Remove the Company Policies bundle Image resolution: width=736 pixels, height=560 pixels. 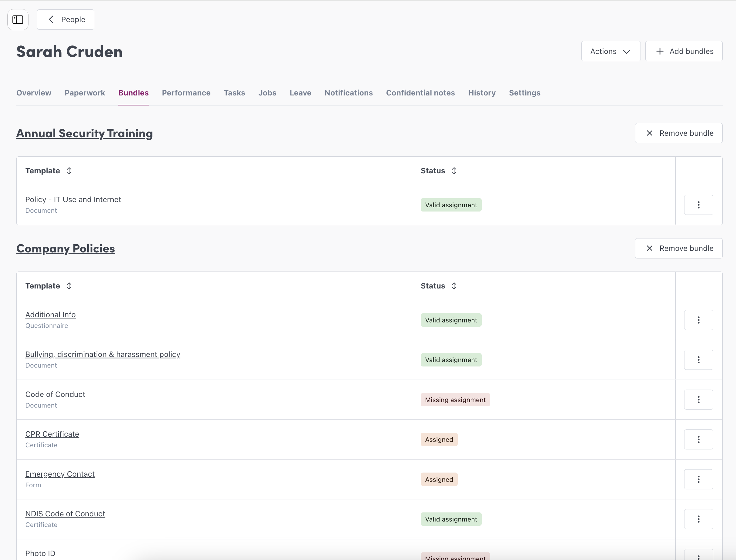[x=678, y=248]
